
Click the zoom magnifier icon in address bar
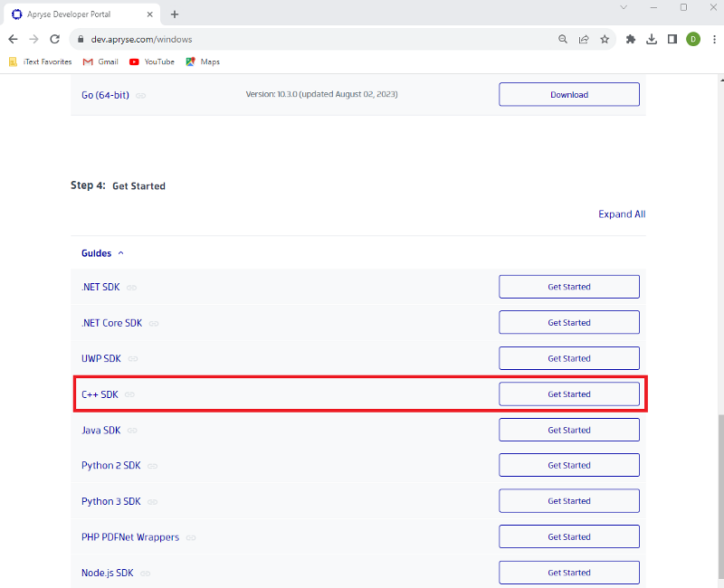(x=562, y=39)
